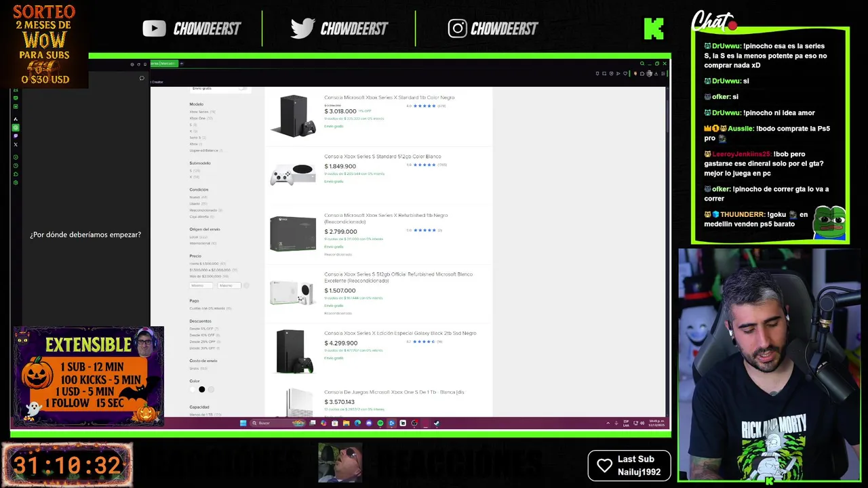The width and height of the screenshot is (868, 488).
Task: Open File Explorer from the taskbar
Action: (346, 423)
